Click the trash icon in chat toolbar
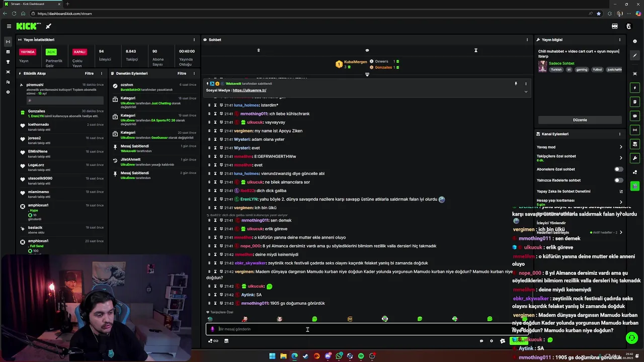The width and height of the screenshot is (644, 362). pyautogui.click(x=259, y=50)
